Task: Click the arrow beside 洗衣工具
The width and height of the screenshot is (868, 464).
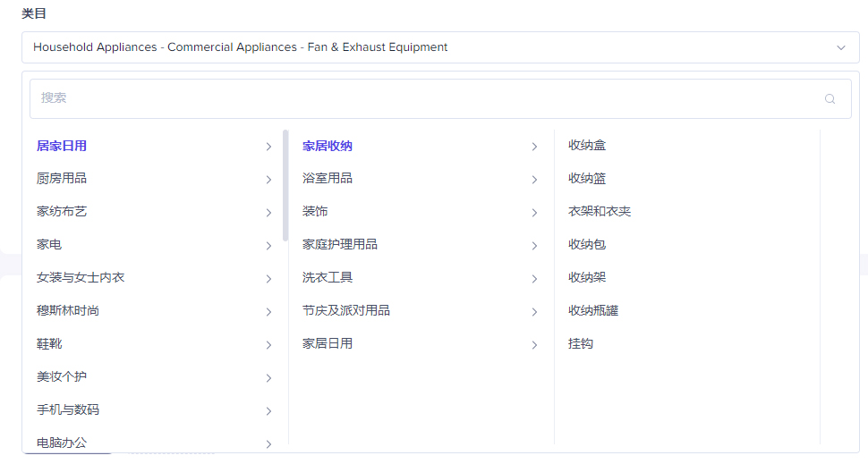Action: (534, 279)
